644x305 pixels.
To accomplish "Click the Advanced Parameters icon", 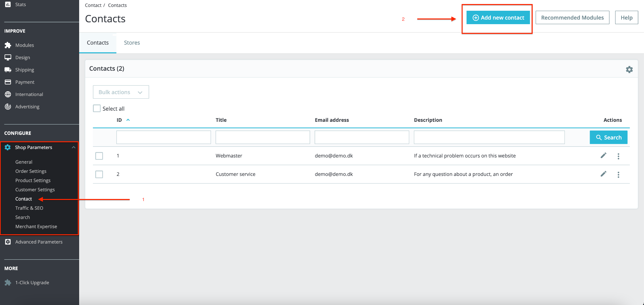I will pos(8,242).
